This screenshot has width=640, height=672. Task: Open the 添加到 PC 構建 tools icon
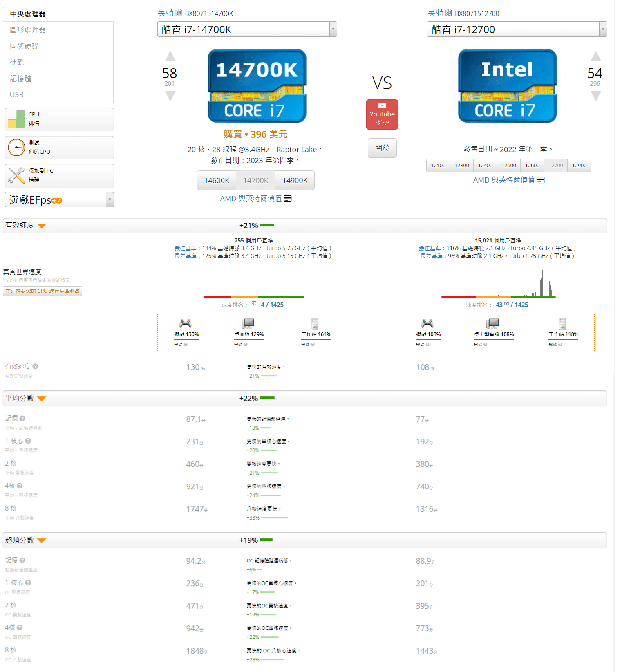(x=16, y=175)
